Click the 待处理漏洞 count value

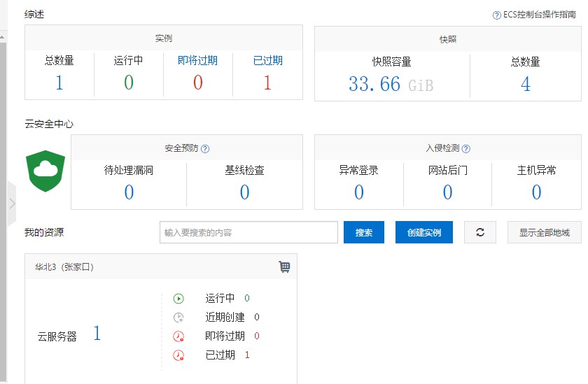(129, 192)
